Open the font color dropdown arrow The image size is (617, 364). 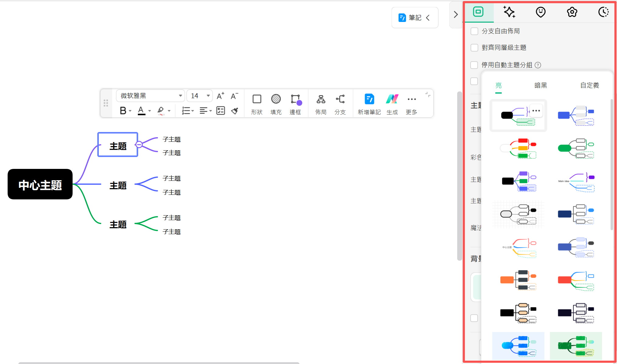pyautogui.click(x=149, y=111)
